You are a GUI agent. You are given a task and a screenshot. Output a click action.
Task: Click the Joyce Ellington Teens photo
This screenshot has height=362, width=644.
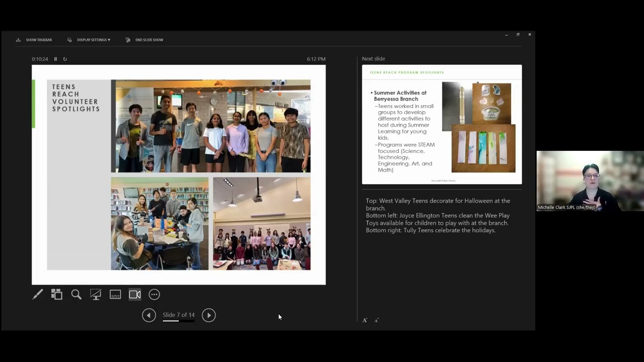tap(159, 224)
